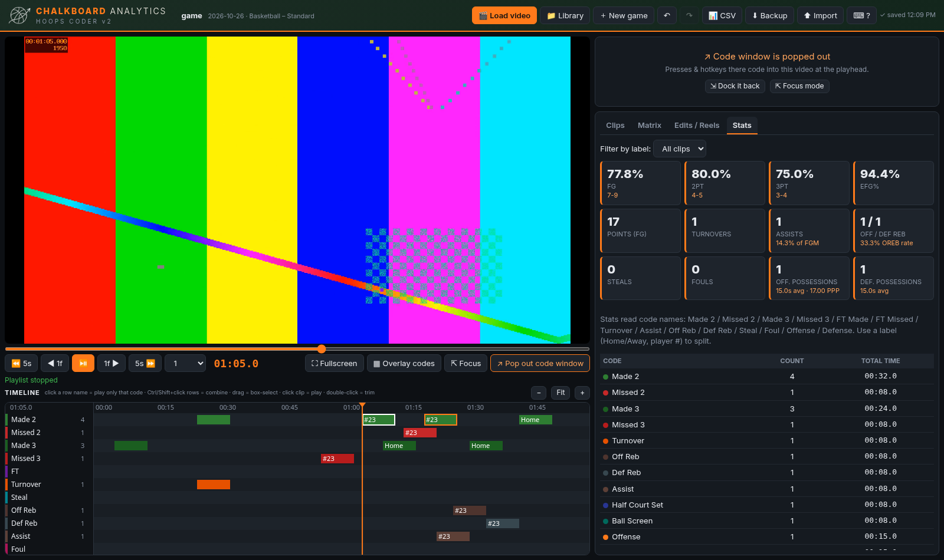The image size is (944, 560).
Task: Open Filter by label dropdown
Action: 680,149
